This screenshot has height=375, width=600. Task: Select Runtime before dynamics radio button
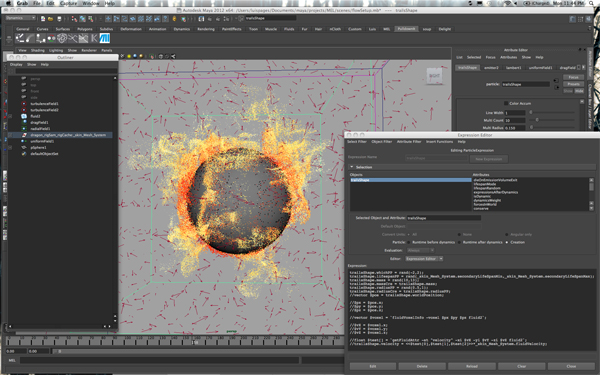409,242
